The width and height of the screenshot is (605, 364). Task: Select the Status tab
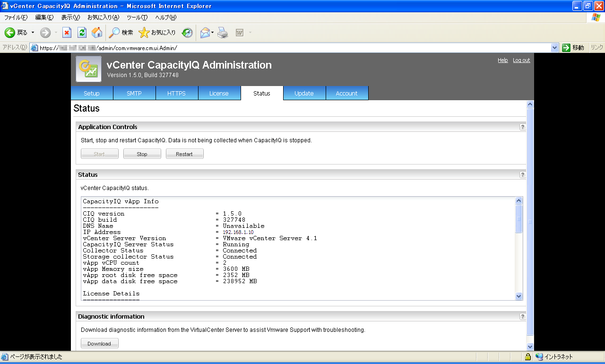pyautogui.click(x=262, y=93)
